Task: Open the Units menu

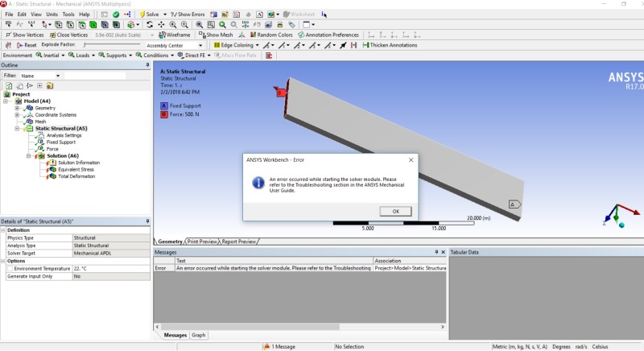Action: tap(52, 14)
